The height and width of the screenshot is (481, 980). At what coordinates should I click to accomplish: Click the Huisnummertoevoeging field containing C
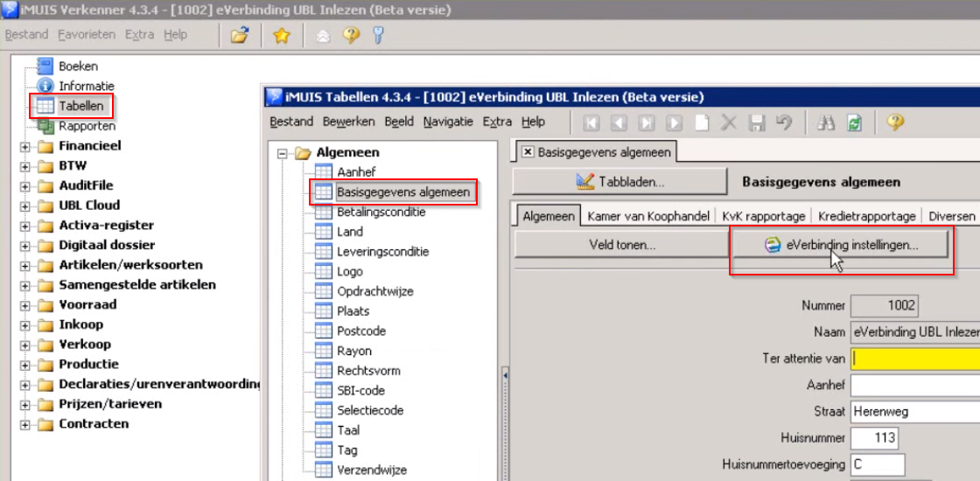tap(878, 464)
